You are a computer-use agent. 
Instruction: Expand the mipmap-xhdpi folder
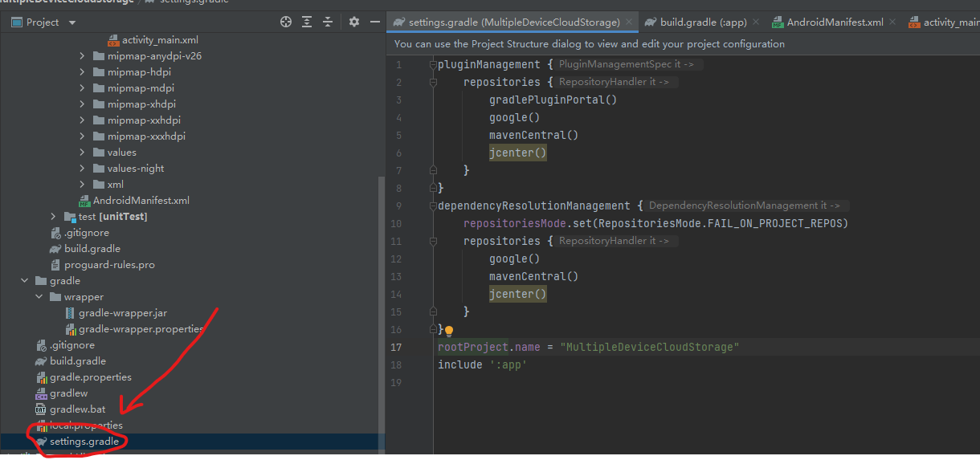tap(82, 104)
